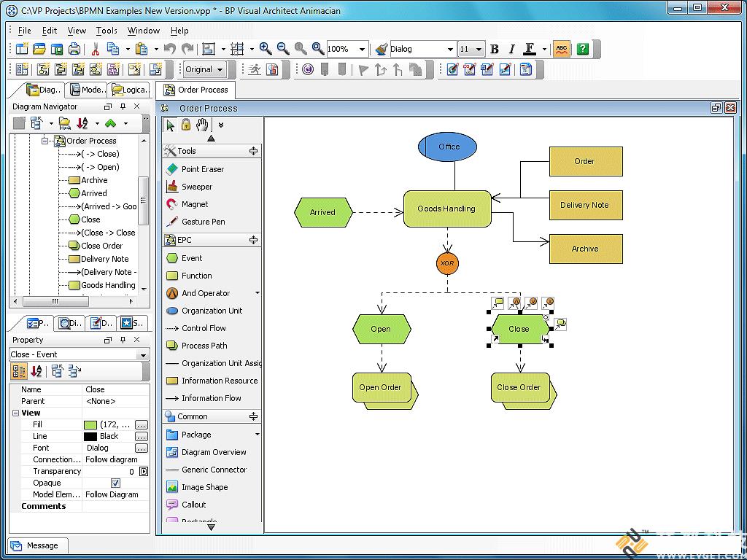Click the Zoom Out magnifier

tap(283, 49)
